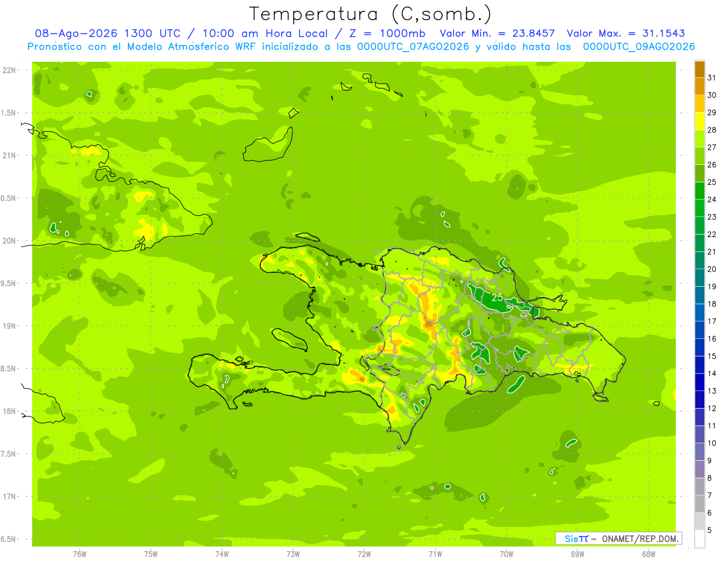The width and height of the screenshot is (728, 562).
Task: Click the legend value "26"
Action: (712, 164)
